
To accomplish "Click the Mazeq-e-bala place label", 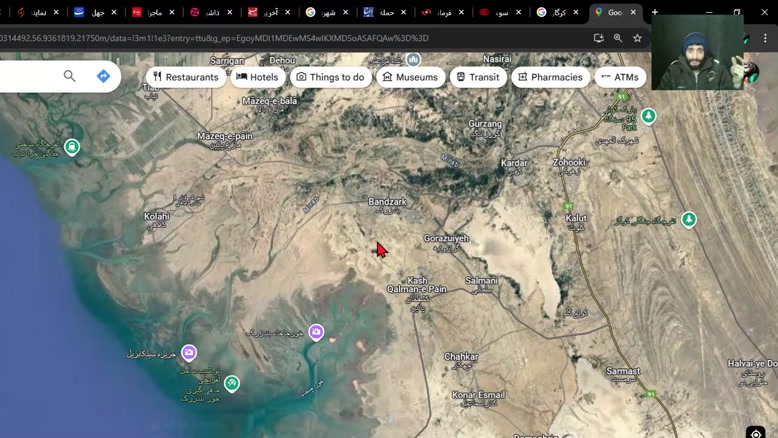I will (269, 101).
